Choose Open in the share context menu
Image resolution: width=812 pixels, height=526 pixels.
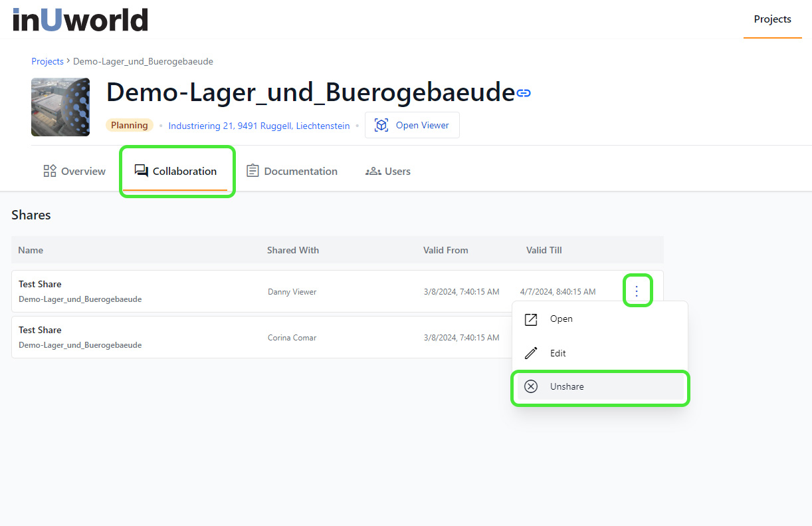(561, 319)
